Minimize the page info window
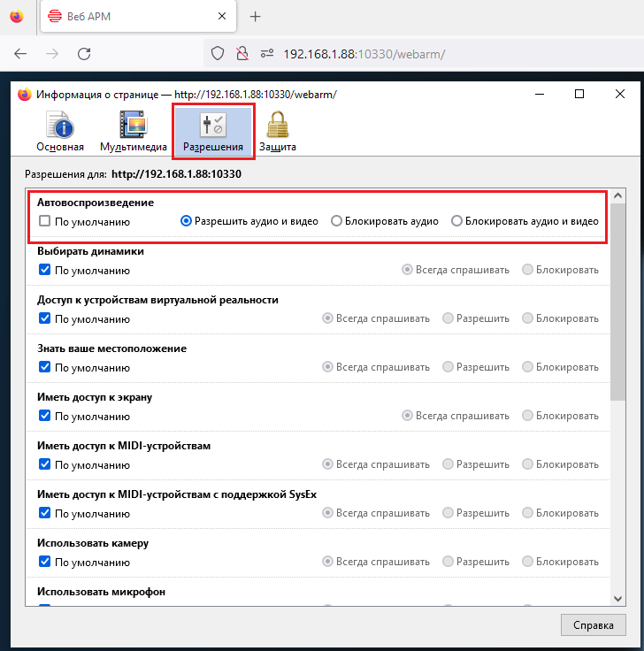Screen dimensions: 644x651 [540, 95]
